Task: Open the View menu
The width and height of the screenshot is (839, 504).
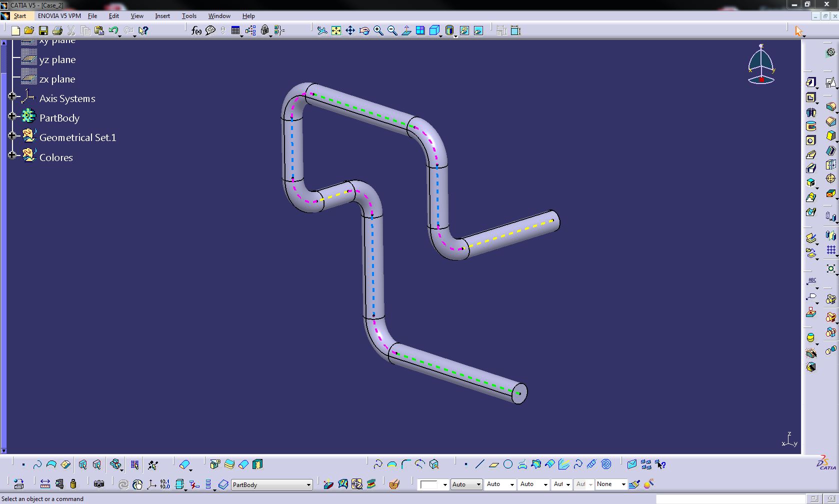Action: (137, 16)
